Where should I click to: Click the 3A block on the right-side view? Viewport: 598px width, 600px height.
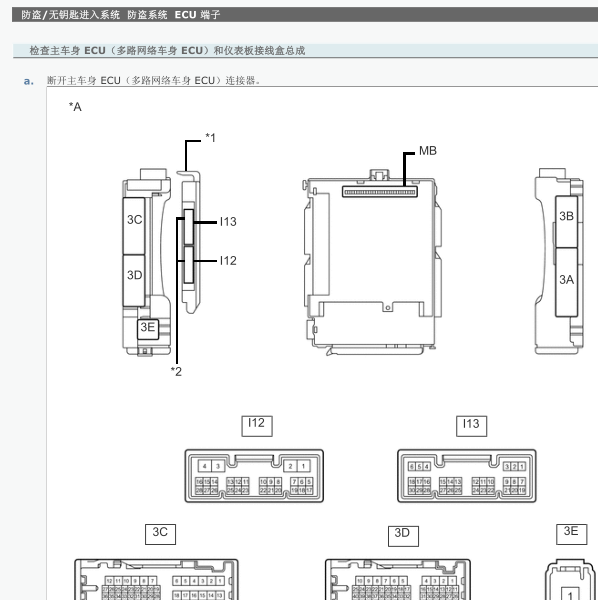click(566, 282)
